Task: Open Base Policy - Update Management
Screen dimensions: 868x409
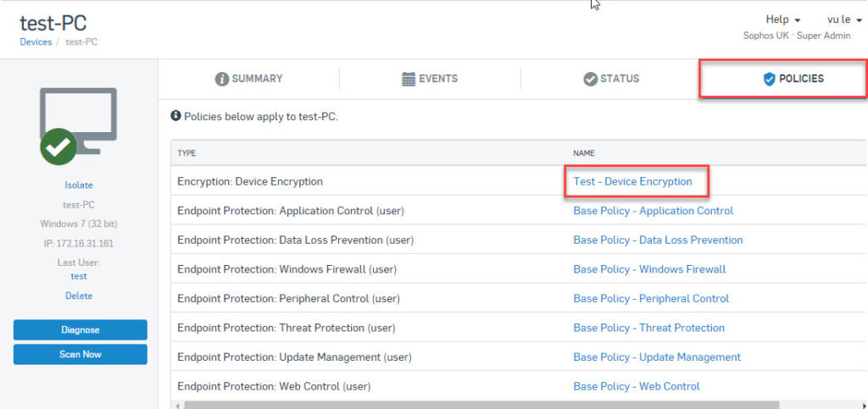Action: (657, 357)
